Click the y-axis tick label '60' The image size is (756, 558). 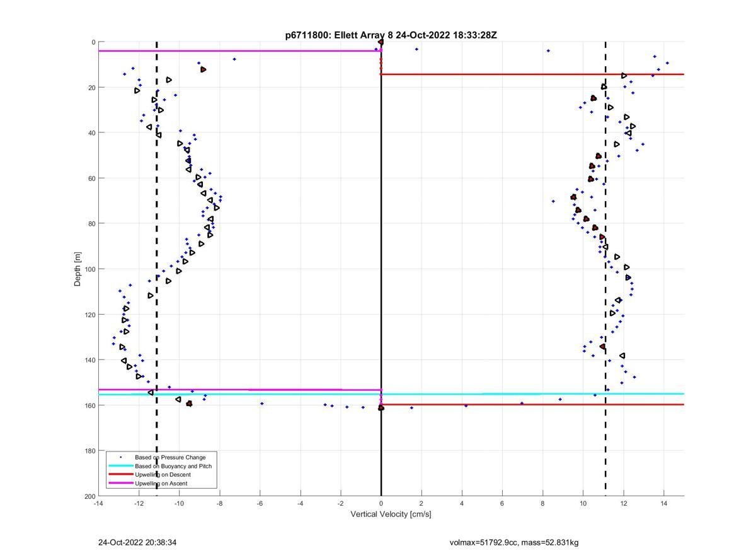[x=92, y=178]
